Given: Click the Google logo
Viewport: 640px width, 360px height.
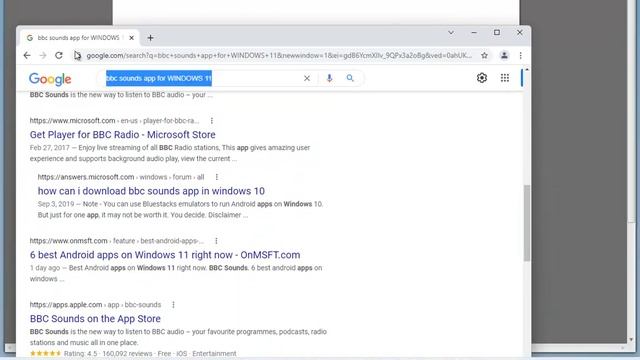Looking at the screenshot, I should (50, 79).
